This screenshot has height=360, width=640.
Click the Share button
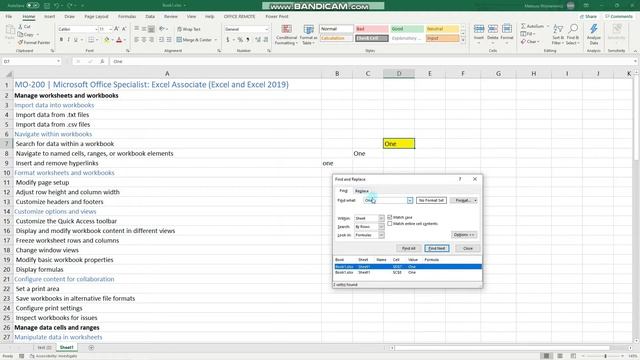point(588,16)
